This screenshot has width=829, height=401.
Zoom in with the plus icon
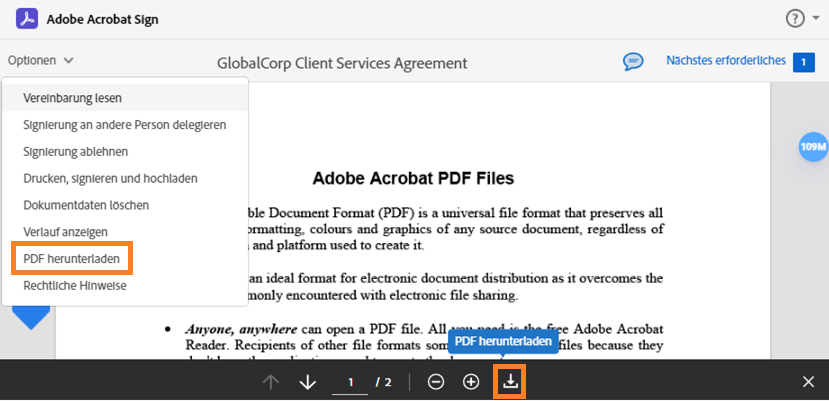[471, 382]
